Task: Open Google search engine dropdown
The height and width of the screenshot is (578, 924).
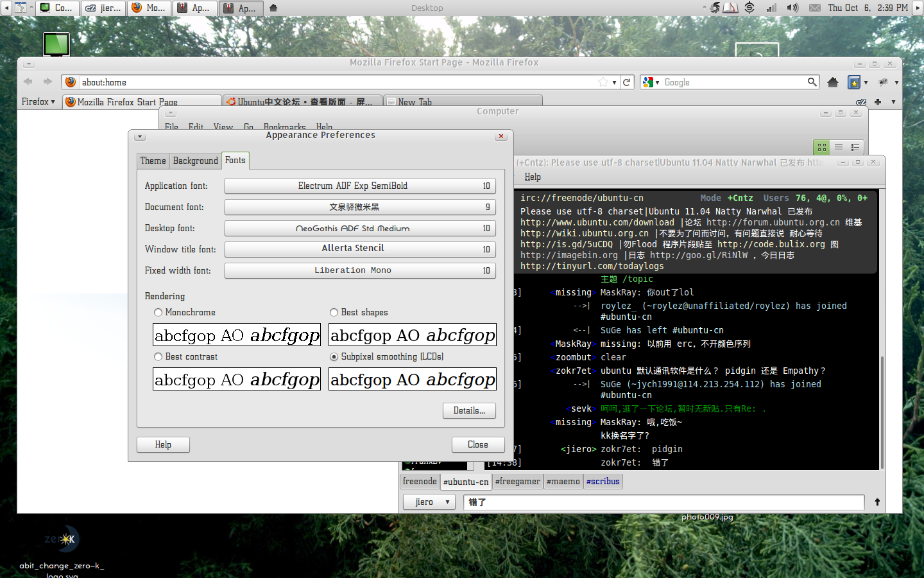Action: tap(651, 82)
